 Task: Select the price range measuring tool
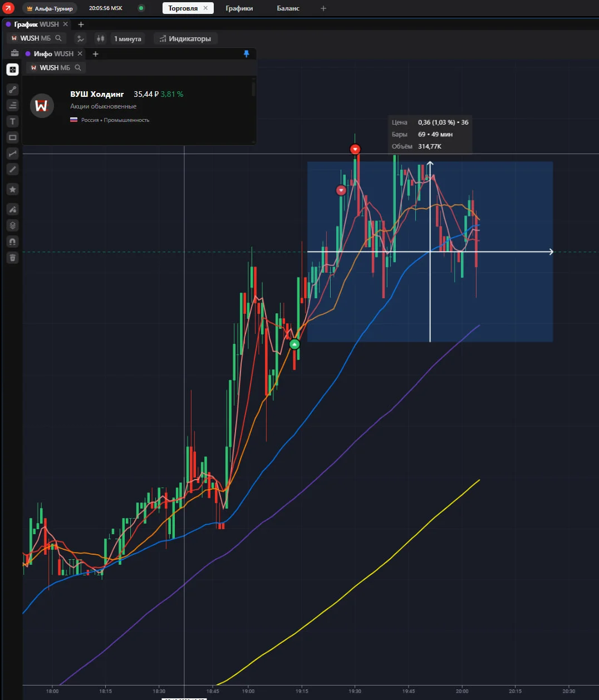click(13, 154)
